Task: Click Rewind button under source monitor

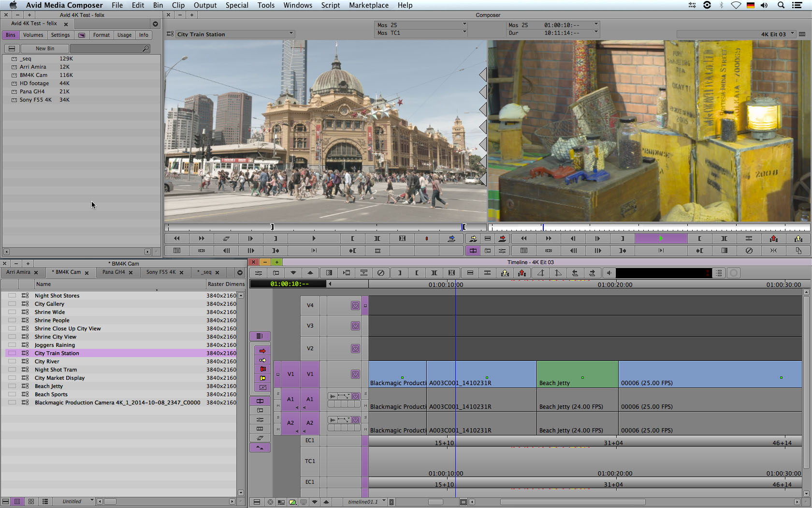Action: [177, 239]
